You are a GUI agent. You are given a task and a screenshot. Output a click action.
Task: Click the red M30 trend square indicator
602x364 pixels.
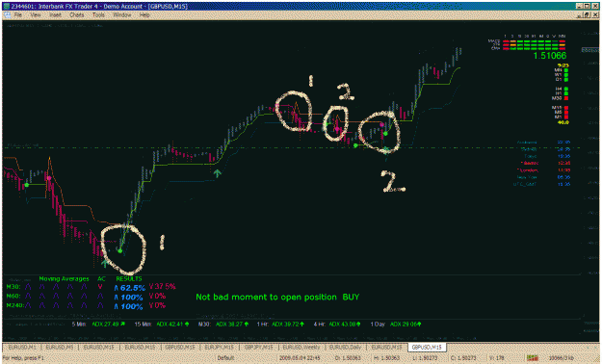point(566,98)
